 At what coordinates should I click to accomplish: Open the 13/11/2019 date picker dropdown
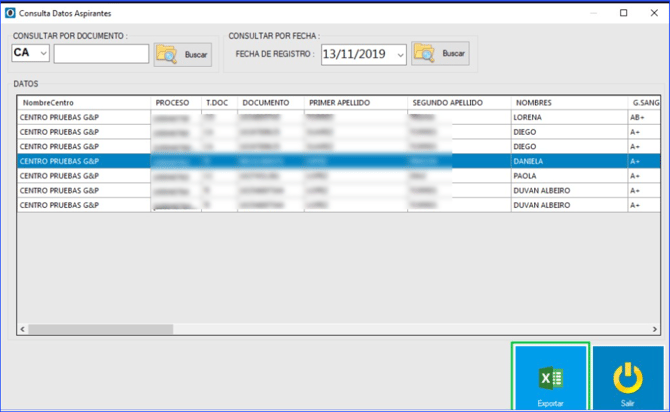point(400,55)
